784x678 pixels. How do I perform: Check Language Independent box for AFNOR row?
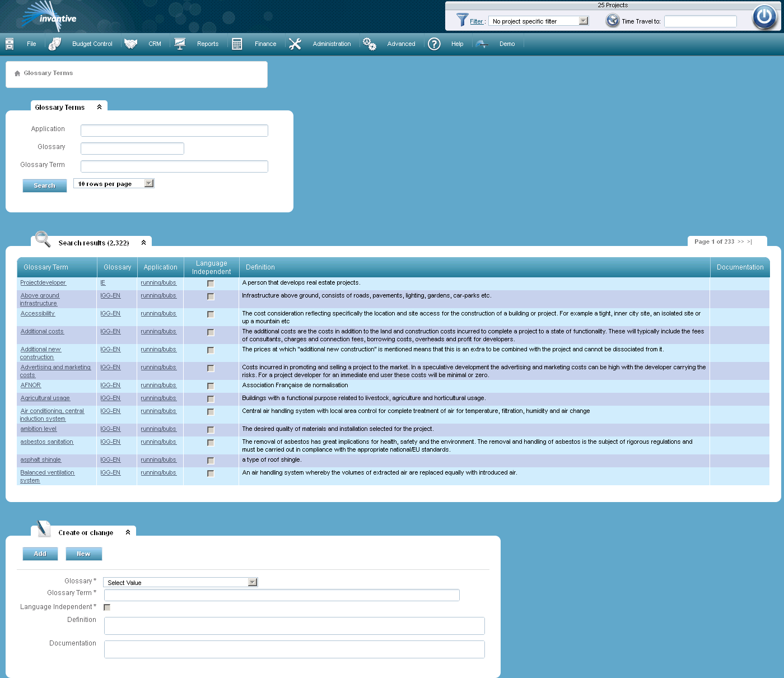point(211,386)
